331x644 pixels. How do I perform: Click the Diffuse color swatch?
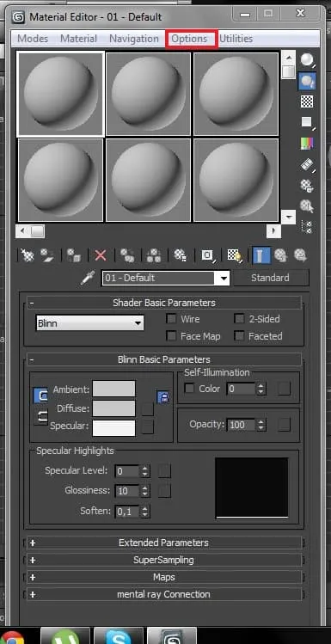(x=113, y=408)
